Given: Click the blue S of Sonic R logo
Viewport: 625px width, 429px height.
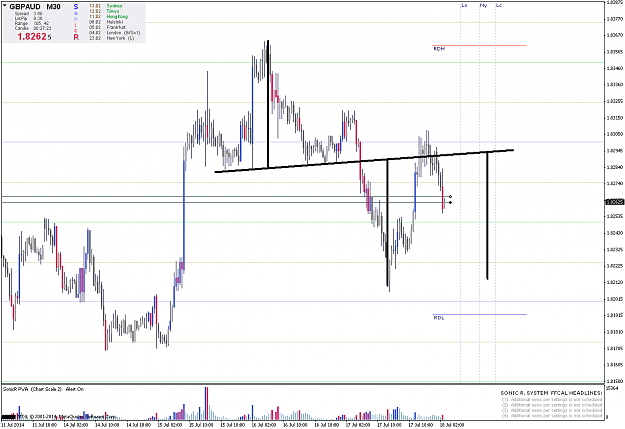Looking at the screenshot, I should 76,7.
